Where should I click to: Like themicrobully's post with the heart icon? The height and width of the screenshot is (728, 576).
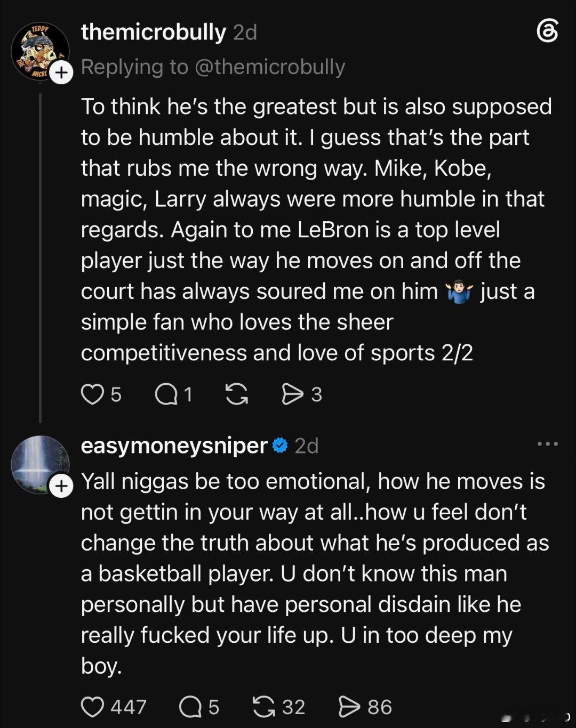coord(92,394)
